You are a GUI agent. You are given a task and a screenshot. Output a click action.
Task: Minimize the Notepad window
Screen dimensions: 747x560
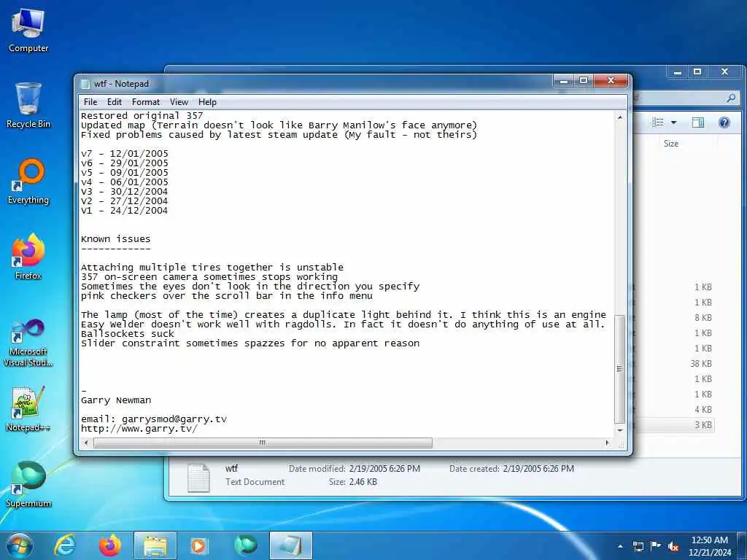coord(564,81)
